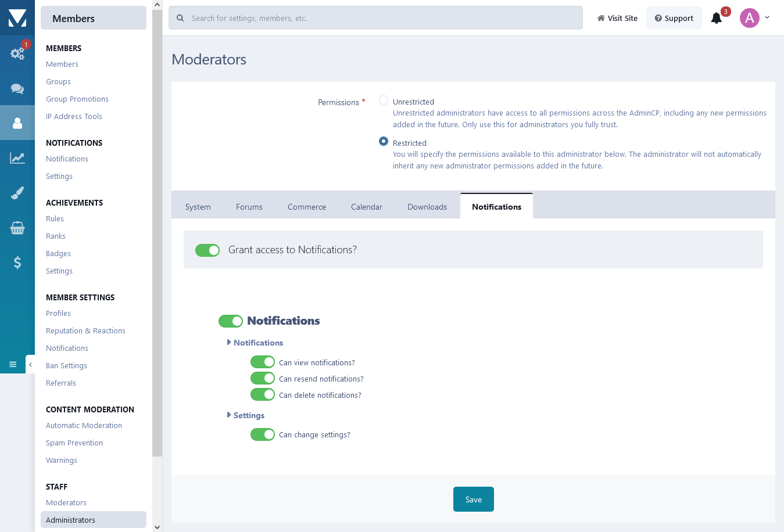Switch to the Forums tab
This screenshot has width=784, height=532.
249,207
